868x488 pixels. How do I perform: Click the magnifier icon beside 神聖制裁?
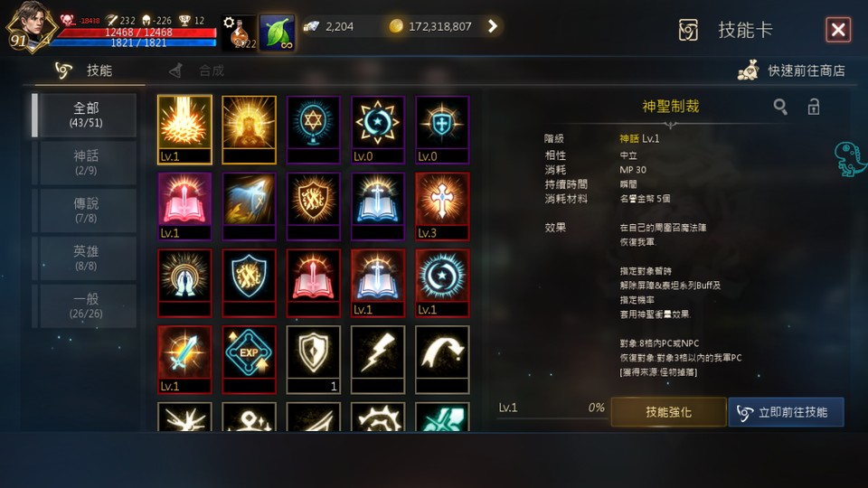pos(780,107)
